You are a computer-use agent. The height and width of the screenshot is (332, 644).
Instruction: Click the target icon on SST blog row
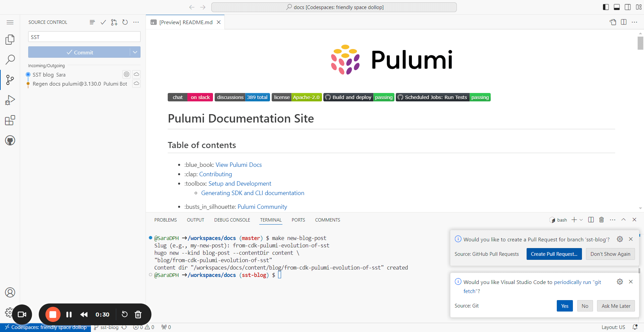point(126,74)
